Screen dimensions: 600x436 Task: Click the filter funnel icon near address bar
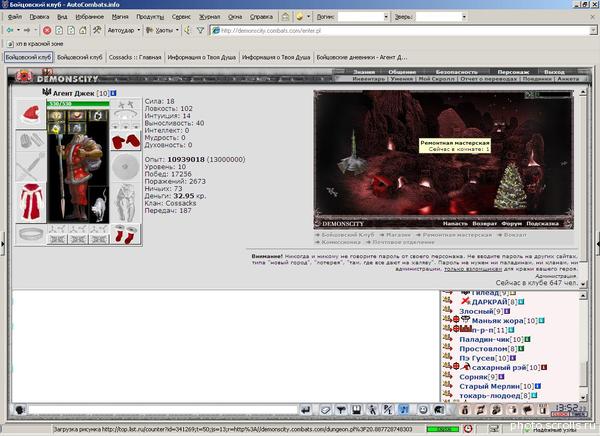pos(200,30)
